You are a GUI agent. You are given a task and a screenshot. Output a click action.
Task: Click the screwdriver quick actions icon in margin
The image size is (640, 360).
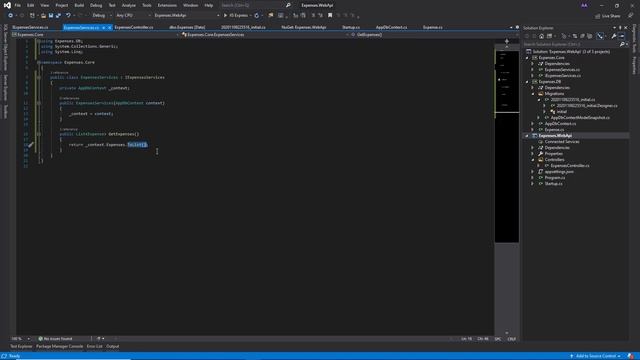(x=31, y=145)
